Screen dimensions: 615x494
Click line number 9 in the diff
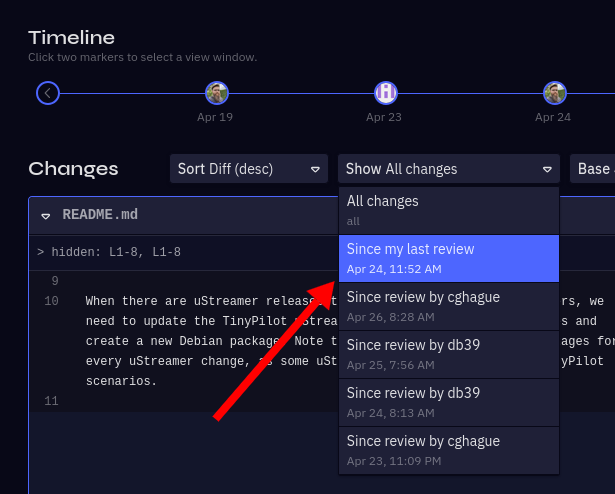click(53, 281)
